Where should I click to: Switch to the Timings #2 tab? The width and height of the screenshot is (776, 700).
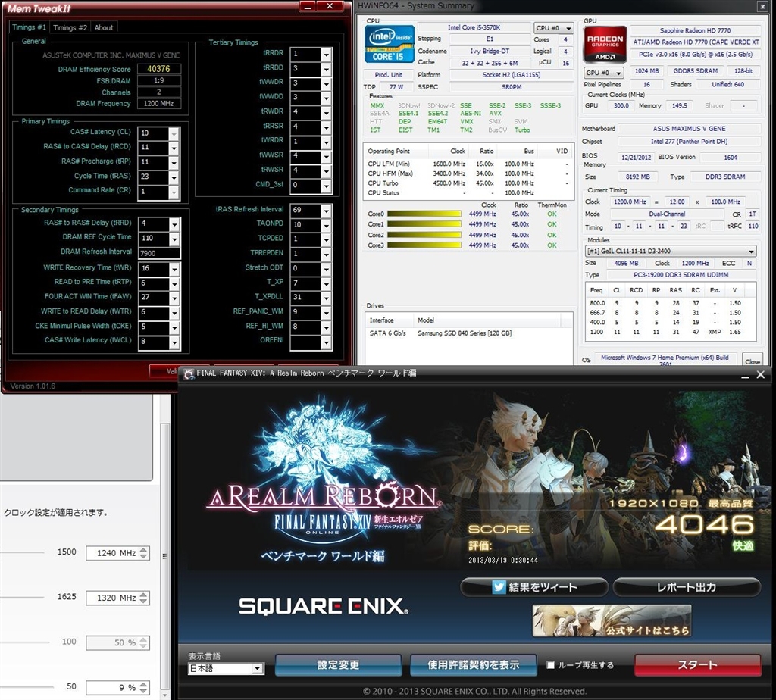70,27
